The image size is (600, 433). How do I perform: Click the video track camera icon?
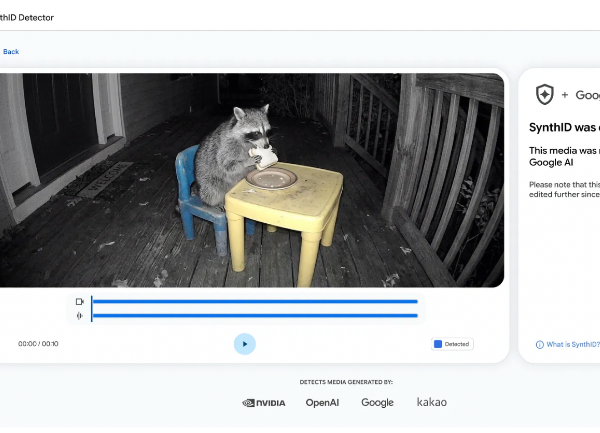80,301
